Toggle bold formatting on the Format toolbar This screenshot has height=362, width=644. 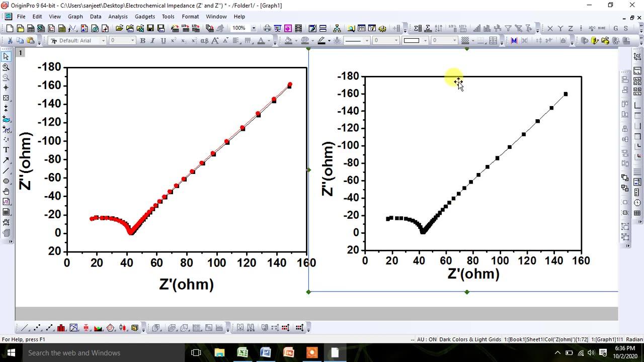(143, 40)
